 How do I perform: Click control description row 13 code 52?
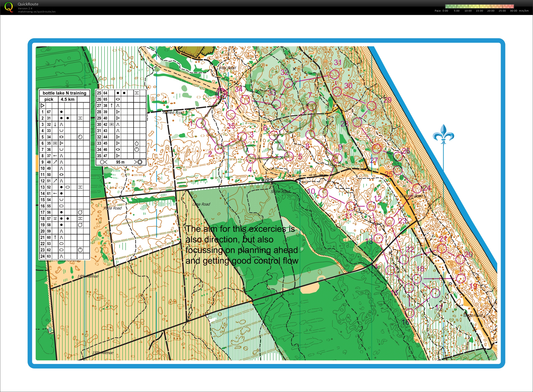(x=64, y=187)
